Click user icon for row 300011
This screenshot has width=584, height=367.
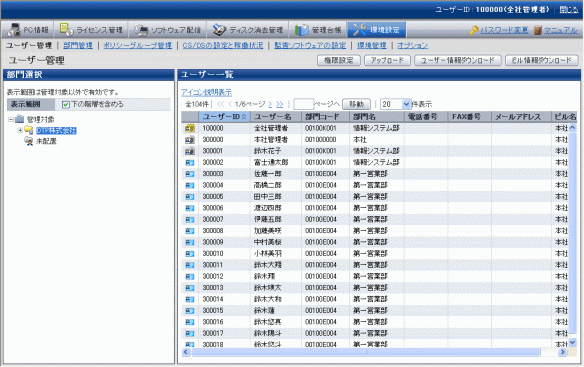[x=190, y=265]
